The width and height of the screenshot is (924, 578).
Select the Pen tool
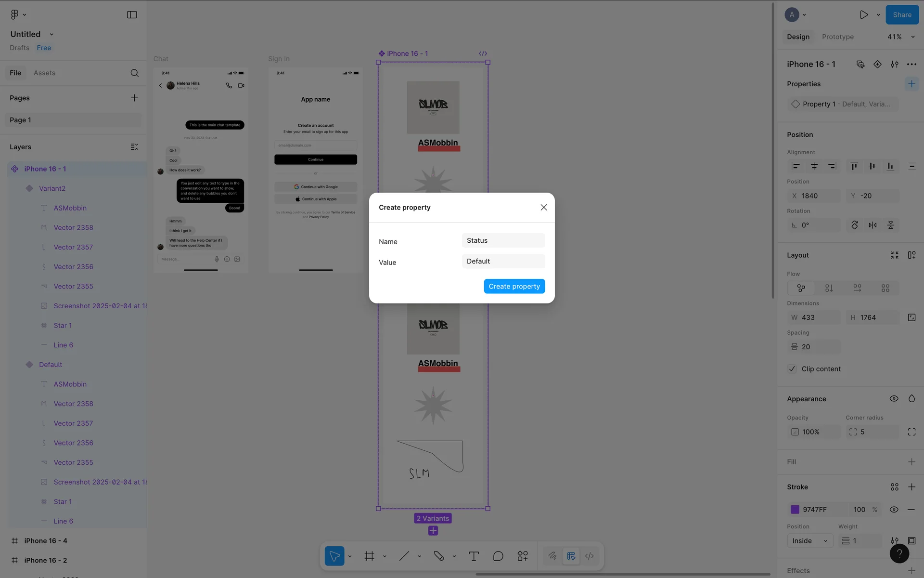pos(439,556)
